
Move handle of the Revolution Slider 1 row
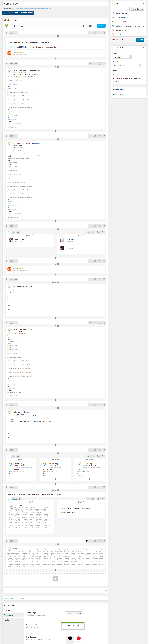6,33
